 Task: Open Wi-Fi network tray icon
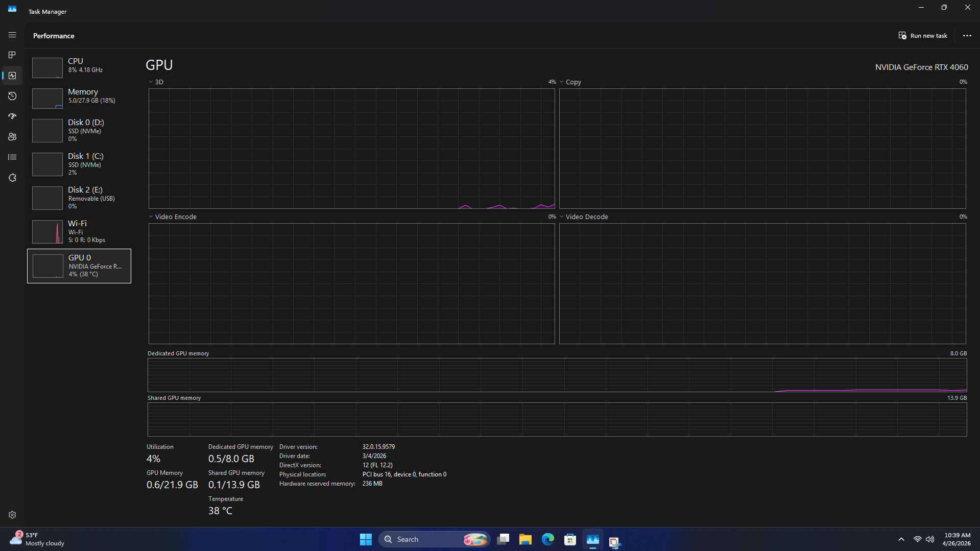917,539
